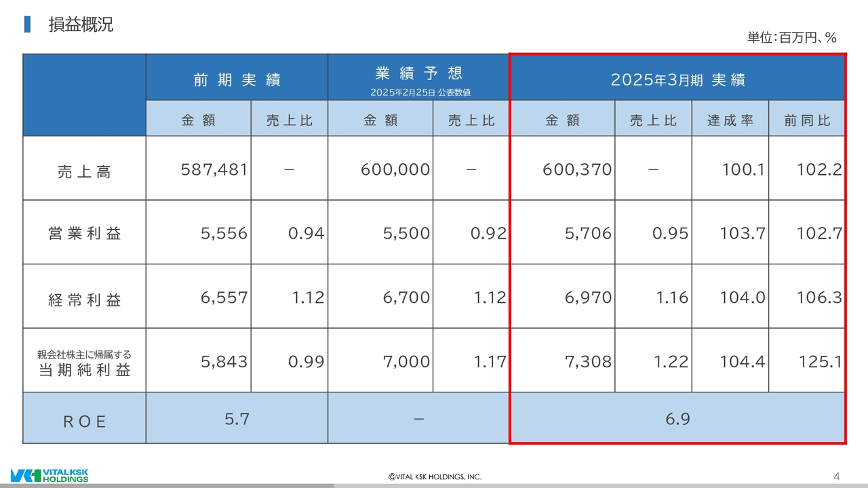Click actual operating profit ratio 0.95
Image resolution: width=868 pixels, height=488 pixels.
[x=671, y=234]
